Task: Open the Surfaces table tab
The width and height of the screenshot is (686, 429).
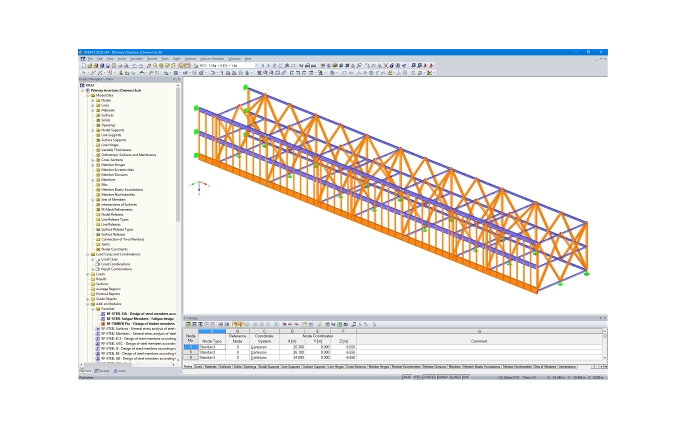Action: [x=225, y=366]
